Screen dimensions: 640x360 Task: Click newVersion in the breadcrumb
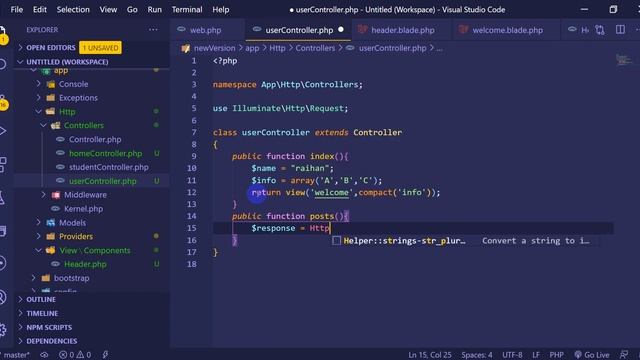click(x=214, y=48)
